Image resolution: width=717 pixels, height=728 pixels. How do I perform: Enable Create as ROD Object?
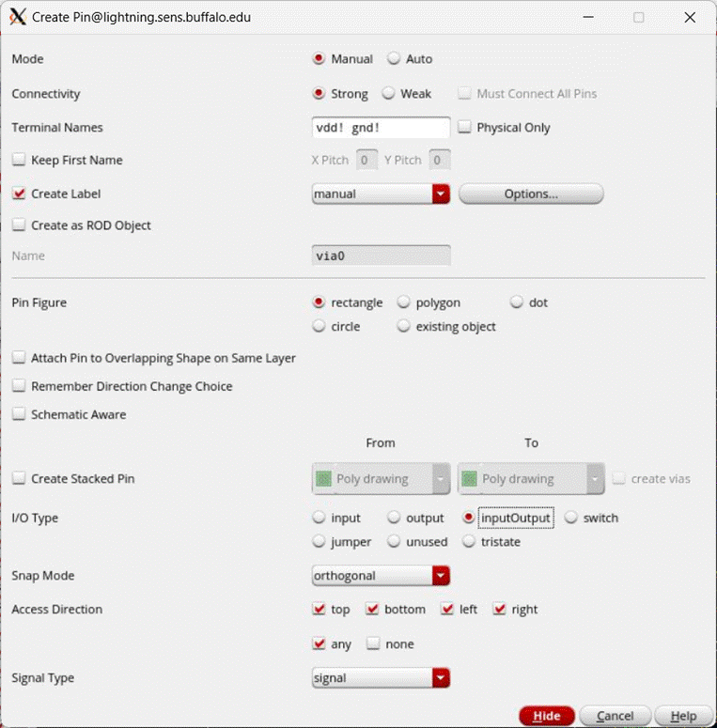pyautogui.click(x=19, y=225)
